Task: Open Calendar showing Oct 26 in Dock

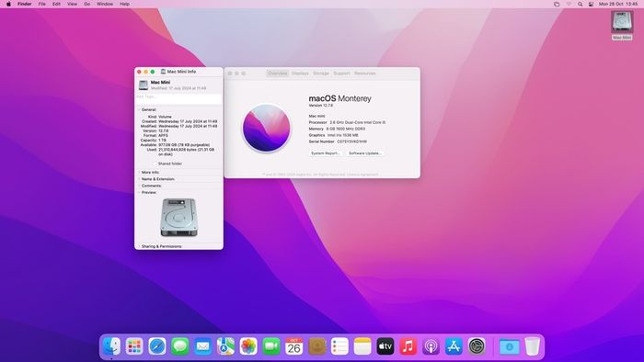Action: pyautogui.click(x=294, y=346)
